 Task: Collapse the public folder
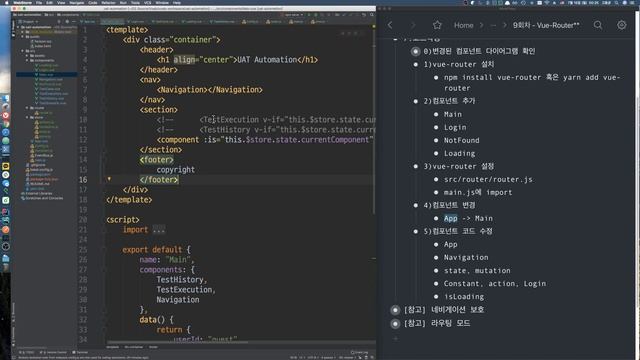tap(22, 37)
